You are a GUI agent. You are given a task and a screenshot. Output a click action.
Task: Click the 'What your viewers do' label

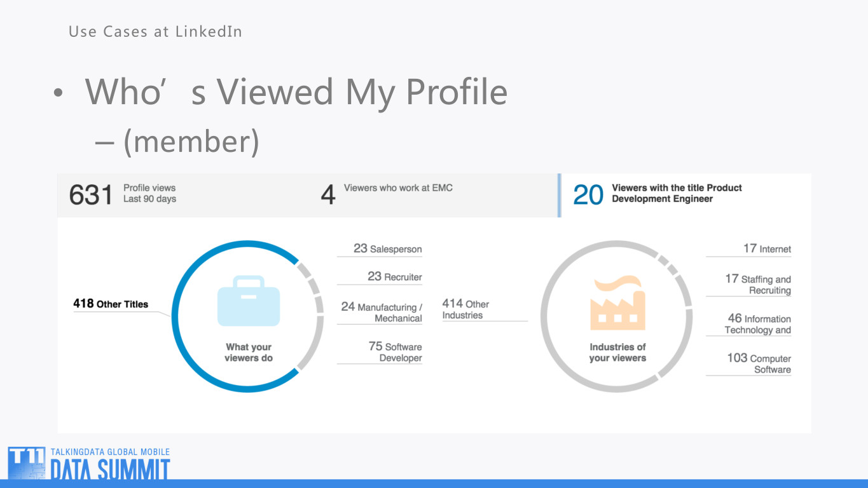249,353
